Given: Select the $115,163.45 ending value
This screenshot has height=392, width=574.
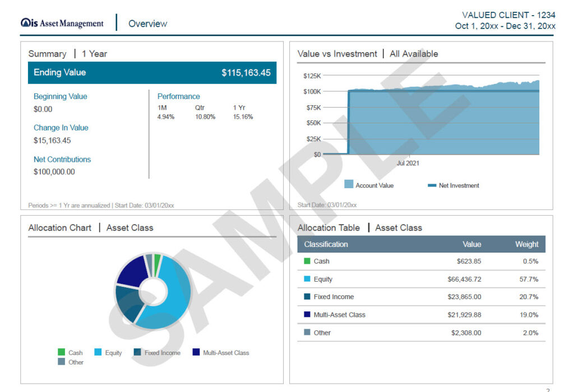Looking at the screenshot, I should pos(246,73).
